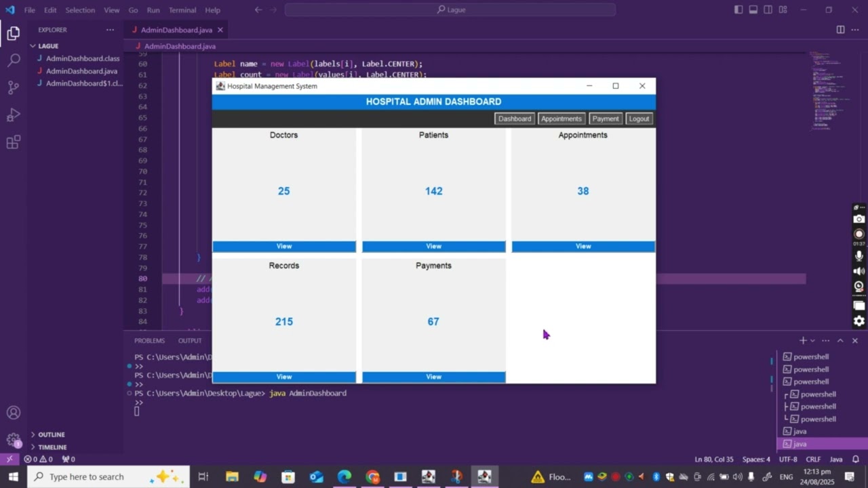The width and height of the screenshot is (868, 488).
Task: Toggle primary side bar layout icon
Action: 738,10
